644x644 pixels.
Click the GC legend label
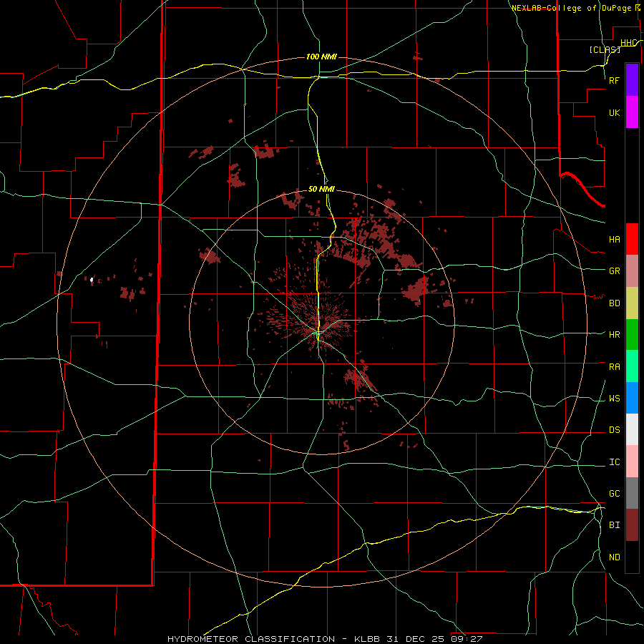[x=614, y=494]
